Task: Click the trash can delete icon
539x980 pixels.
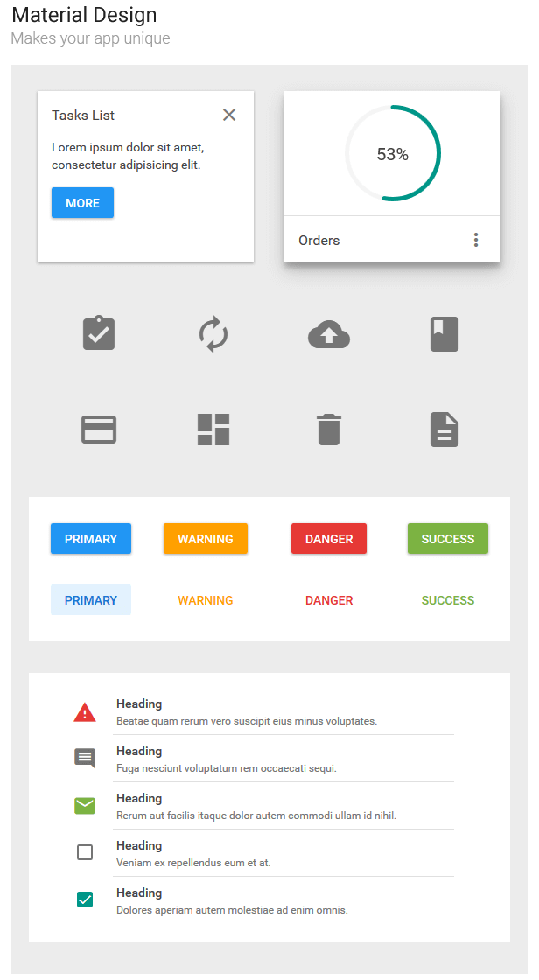Action: point(329,430)
